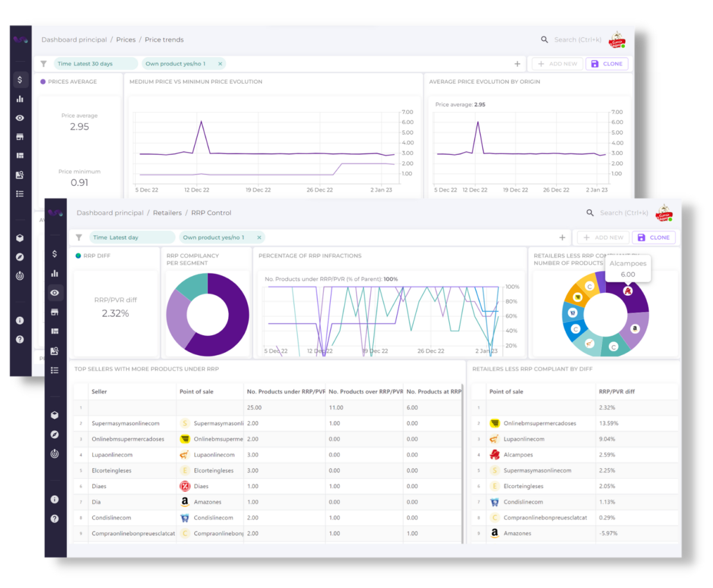Screen dimensions: 713x588
Task: Click into the Search (Ctrl+k) field
Action: 624,213
